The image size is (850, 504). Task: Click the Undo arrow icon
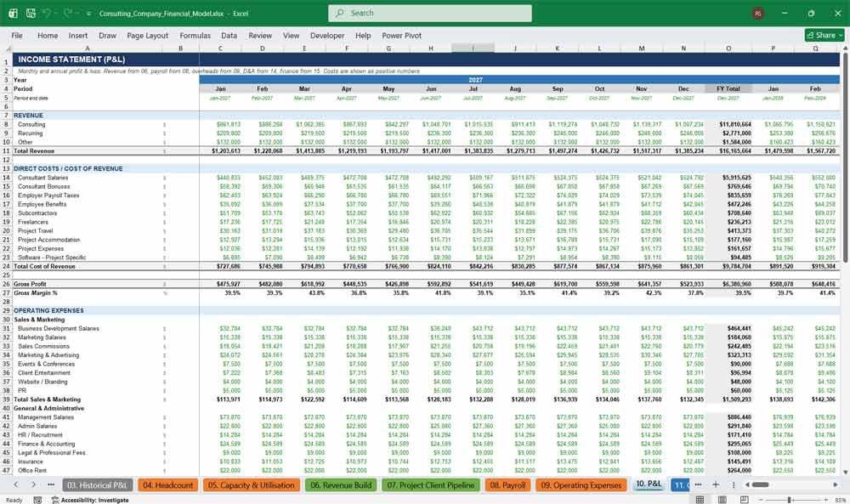click(48, 13)
